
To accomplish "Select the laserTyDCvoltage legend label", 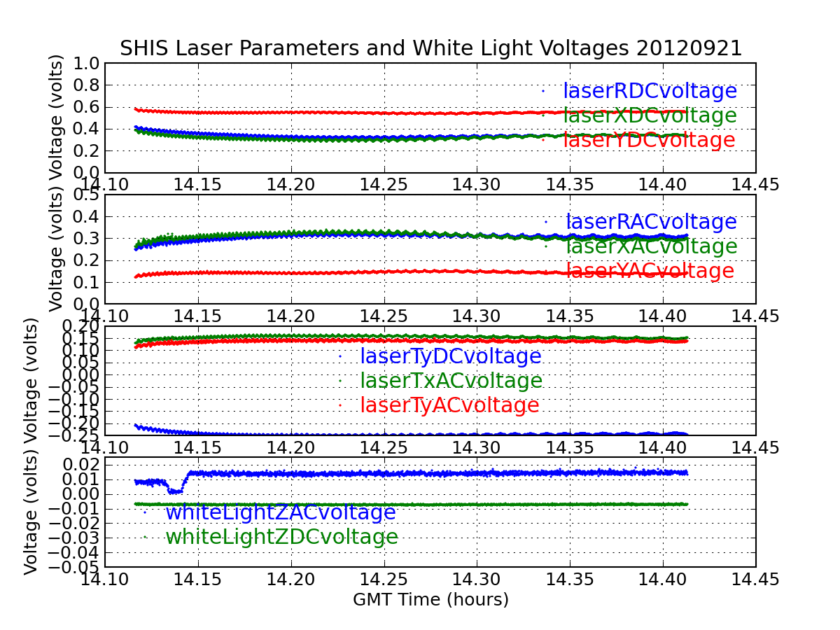I will point(451,357).
